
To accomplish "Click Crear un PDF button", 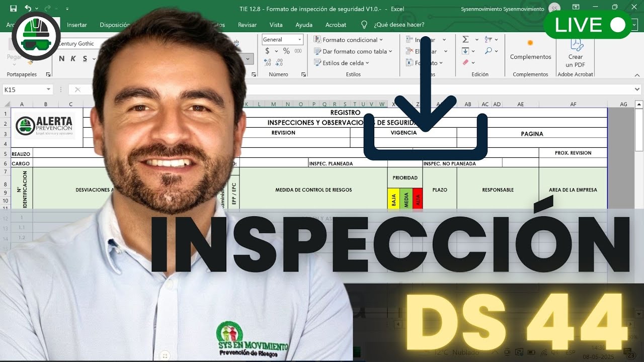I will pyautogui.click(x=576, y=52).
